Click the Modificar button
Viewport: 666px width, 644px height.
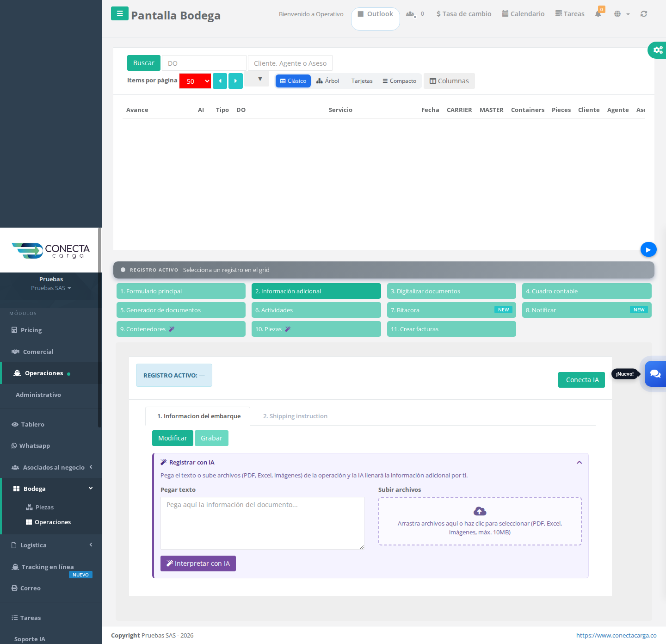point(173,438)
